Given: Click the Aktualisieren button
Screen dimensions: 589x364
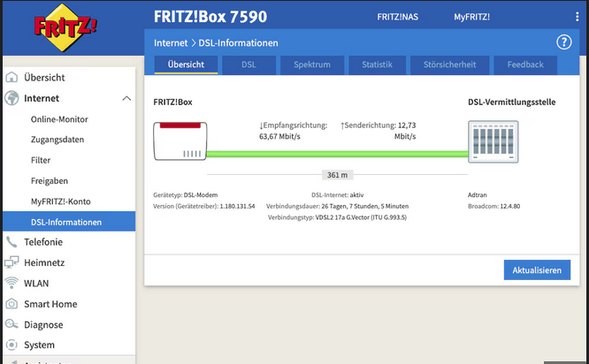Looking at the screenshot, I should click(537, 269).
